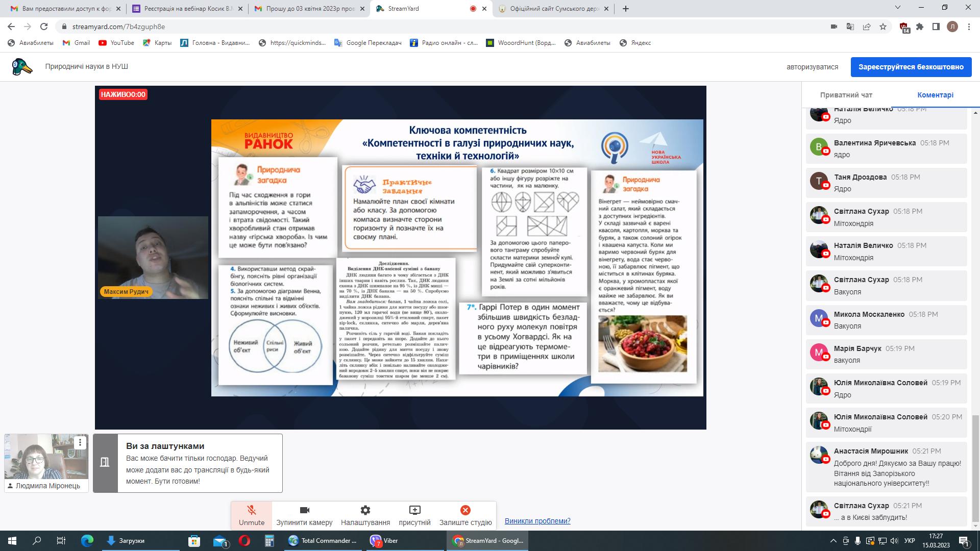Click Unmute microphone button
The image size is (980, 551).
coord(251,515)
